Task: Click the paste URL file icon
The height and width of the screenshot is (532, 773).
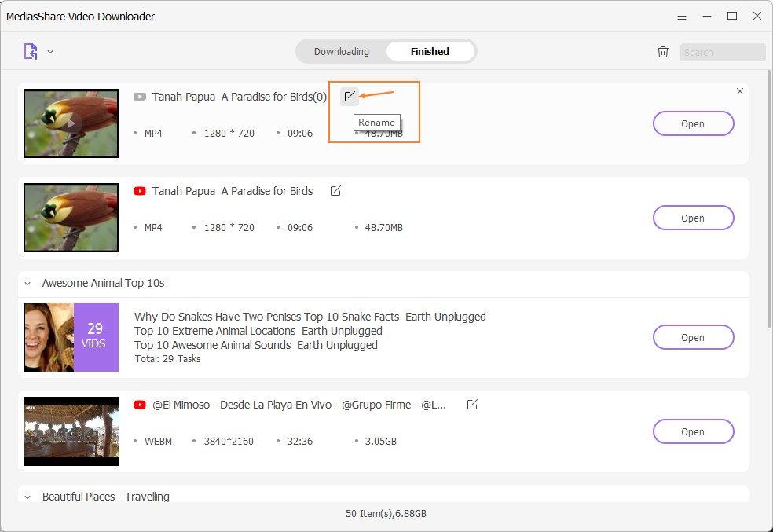Action: point(30,52)
